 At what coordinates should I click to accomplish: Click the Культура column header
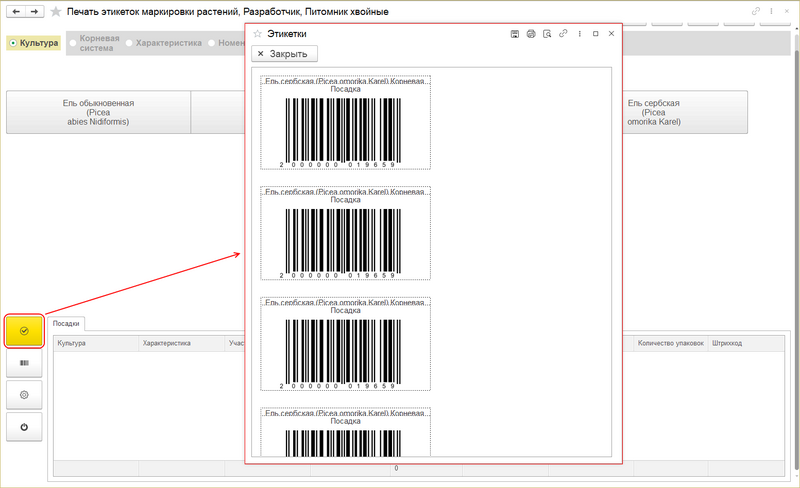[x=96, y=344]
